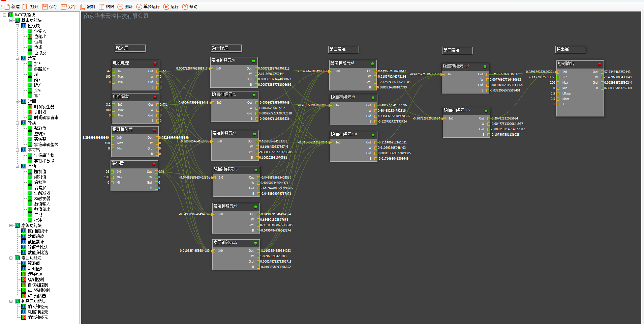
Task: Click the Save (保存) toolbar icon
Action: (45, 7)
